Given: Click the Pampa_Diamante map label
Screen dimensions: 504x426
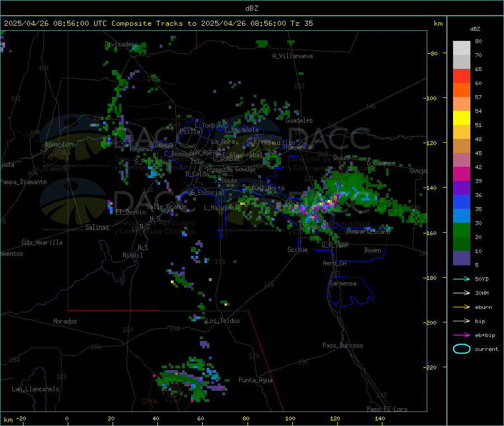Looking at the screenshot, I should [24, 182].
